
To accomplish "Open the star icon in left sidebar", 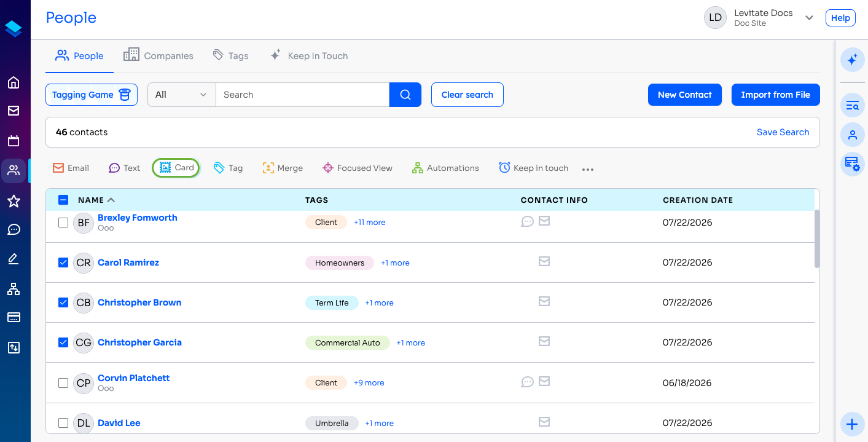I will tap(14, 201).
